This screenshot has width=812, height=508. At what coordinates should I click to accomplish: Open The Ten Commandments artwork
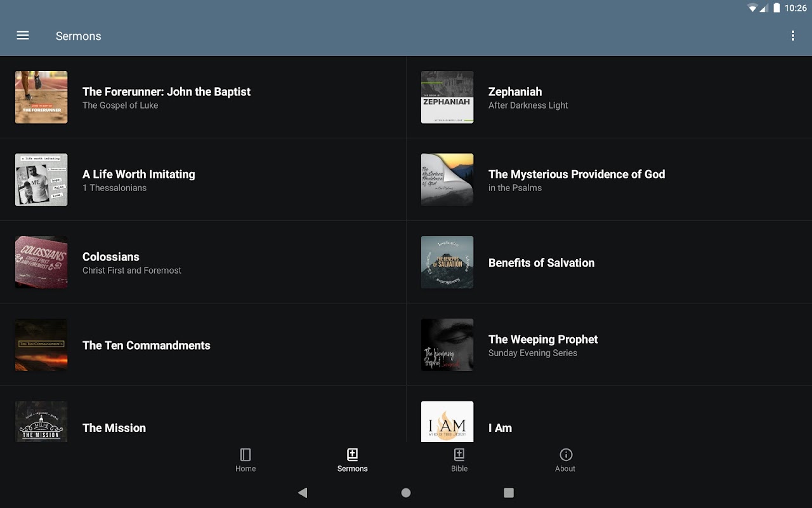[41, 345]
